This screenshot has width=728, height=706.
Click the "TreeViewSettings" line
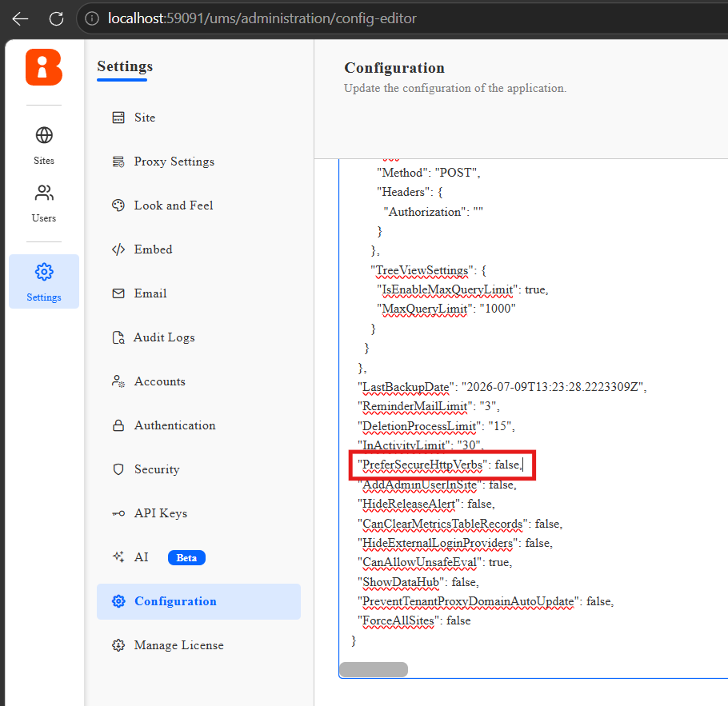click(x=428, y=270)
